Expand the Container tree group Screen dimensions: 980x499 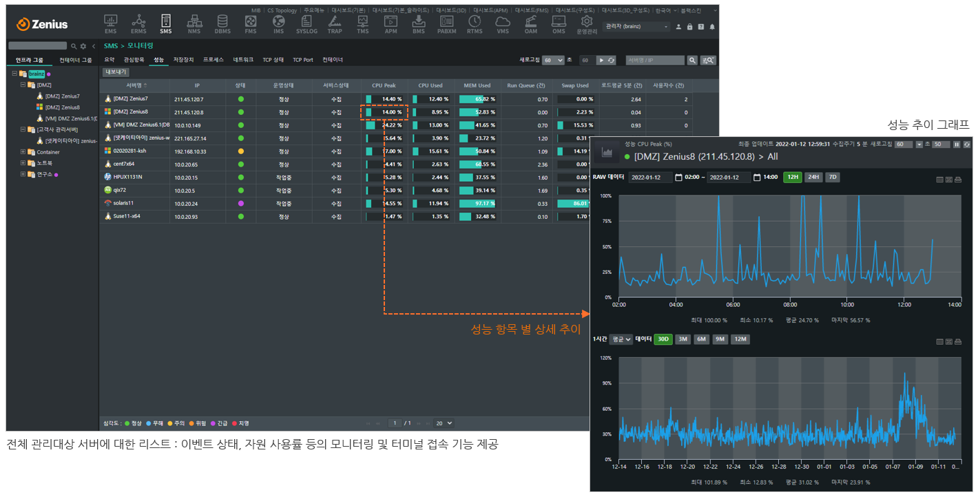[x=23, y=152]
